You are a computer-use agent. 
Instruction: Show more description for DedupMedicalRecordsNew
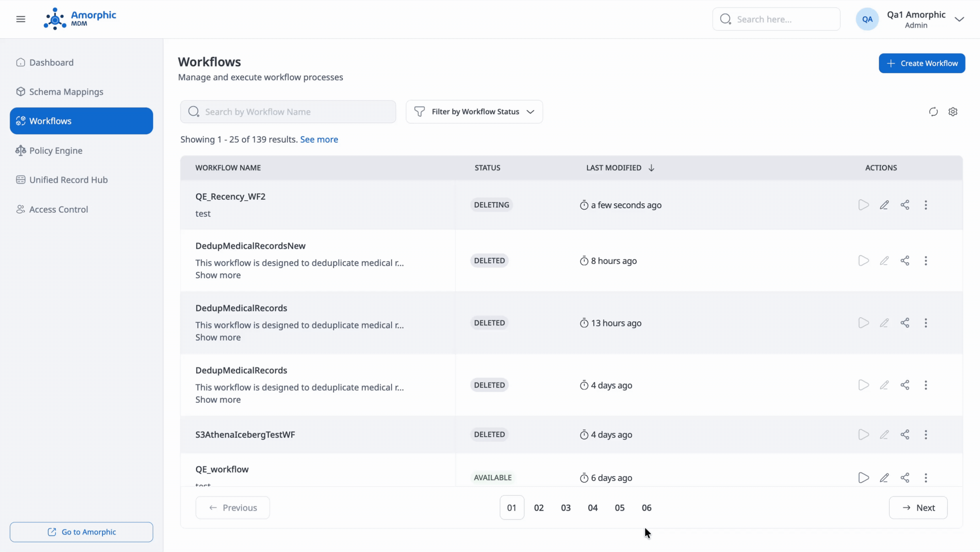pos(218,275)
